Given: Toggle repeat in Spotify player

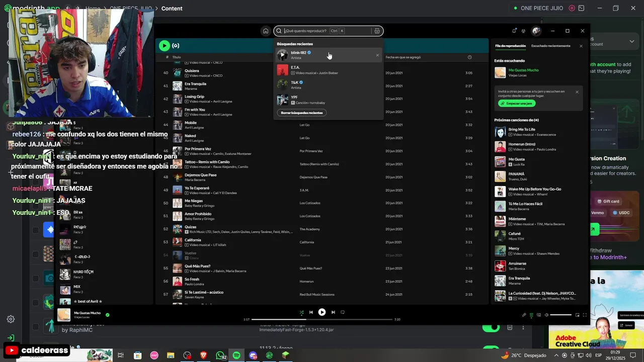Looking at the screenshot, I should click(x=343, y=312).
